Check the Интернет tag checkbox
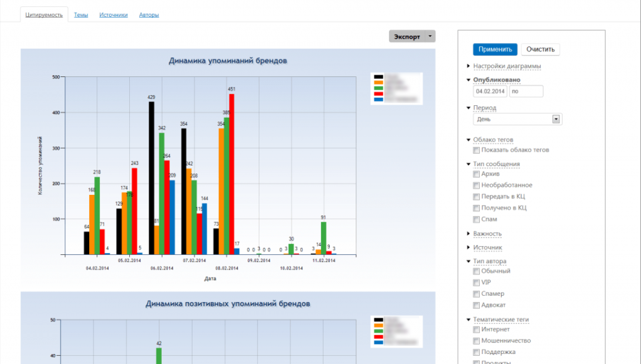This screenshot has width=641, height=364. pos(476,330)
